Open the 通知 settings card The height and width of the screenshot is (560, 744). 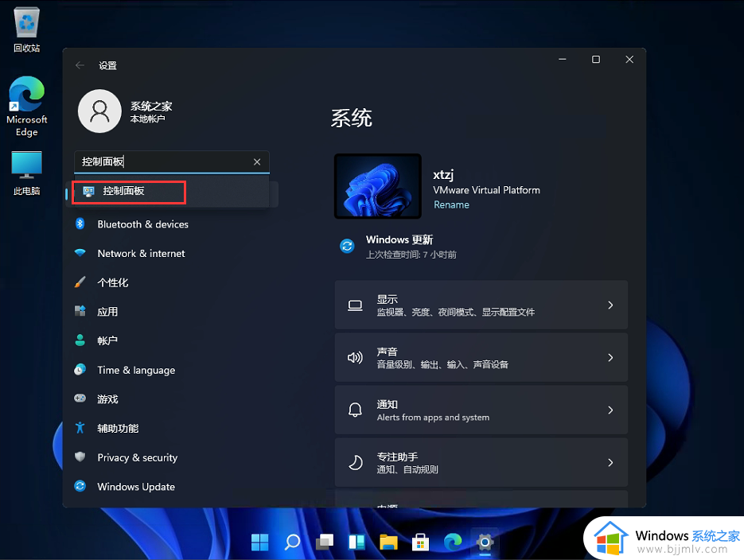(481, 410)
